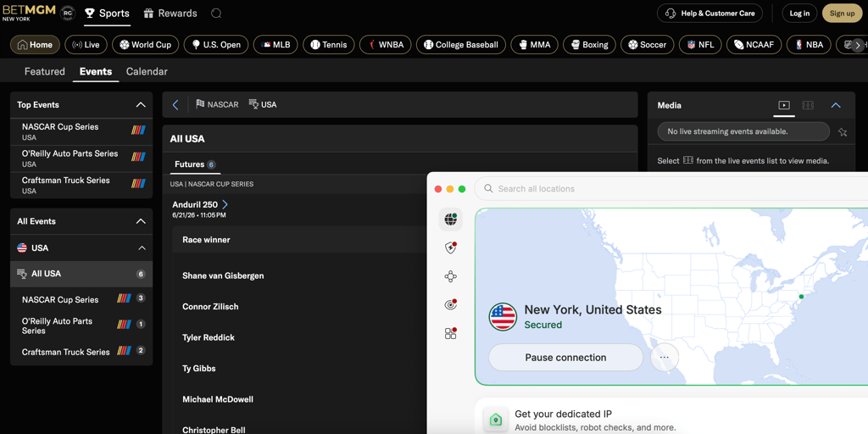The height and width of the screenshot is (434, 868).
Task: Open the NCAAF sport pill
Action: [x=754, y=45]
